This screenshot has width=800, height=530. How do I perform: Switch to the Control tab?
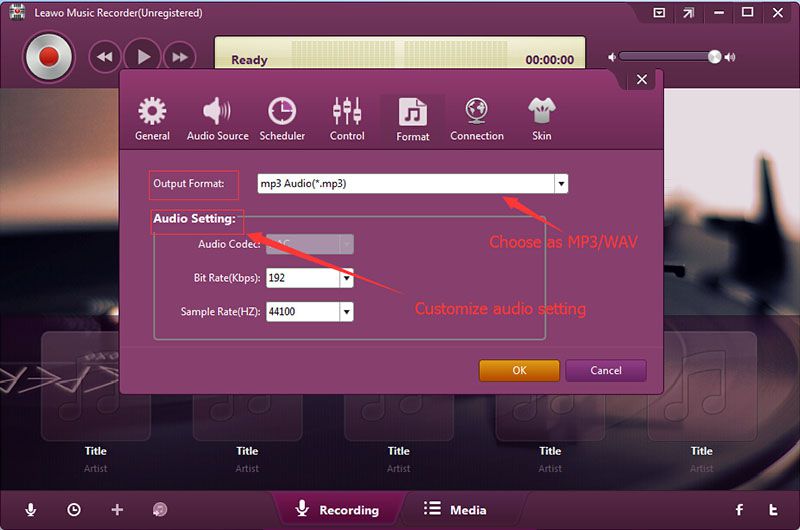point(347,119)
